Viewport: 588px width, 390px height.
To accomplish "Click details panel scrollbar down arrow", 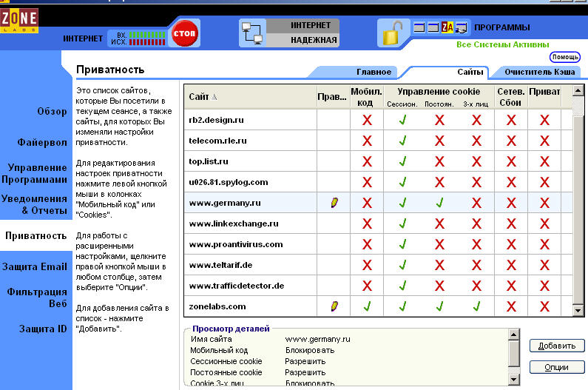I will (514, 380).
